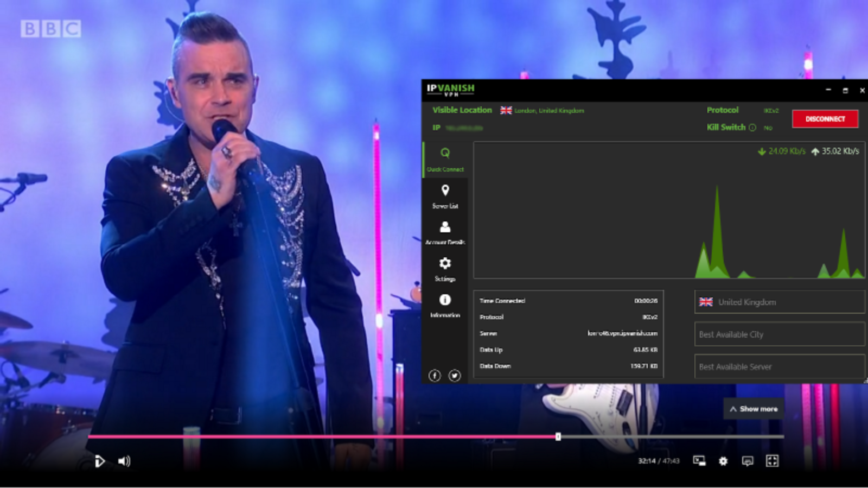Click the London, United Kingdom location text
The height and width of the screenshot is (488, 868).
[x=549, y=110]
